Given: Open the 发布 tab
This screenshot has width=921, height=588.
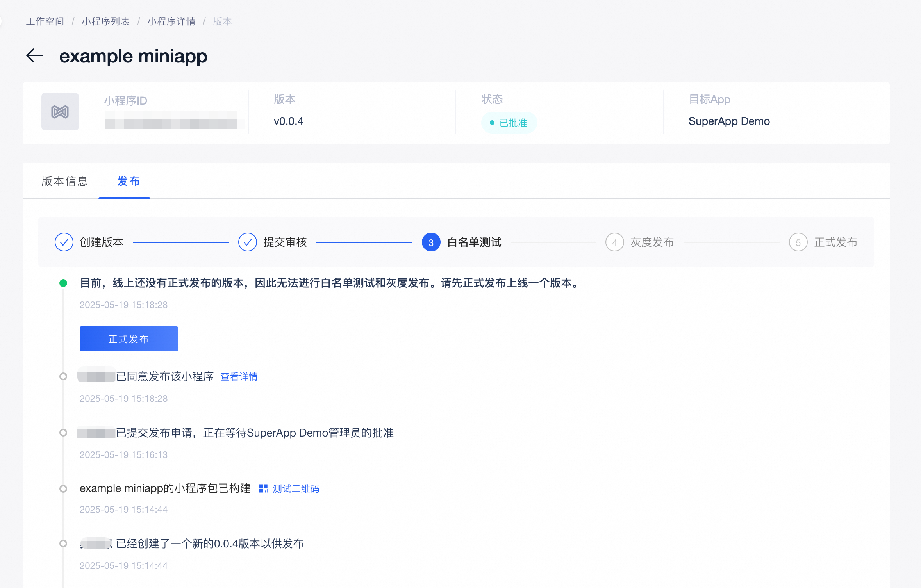Looking at the screenshot, I should click(x=129, y=181).
